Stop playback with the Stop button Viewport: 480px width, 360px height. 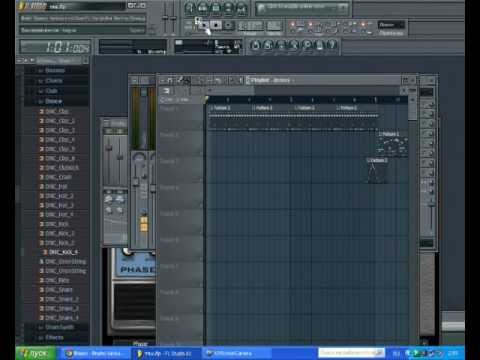(x=216, y=25)
